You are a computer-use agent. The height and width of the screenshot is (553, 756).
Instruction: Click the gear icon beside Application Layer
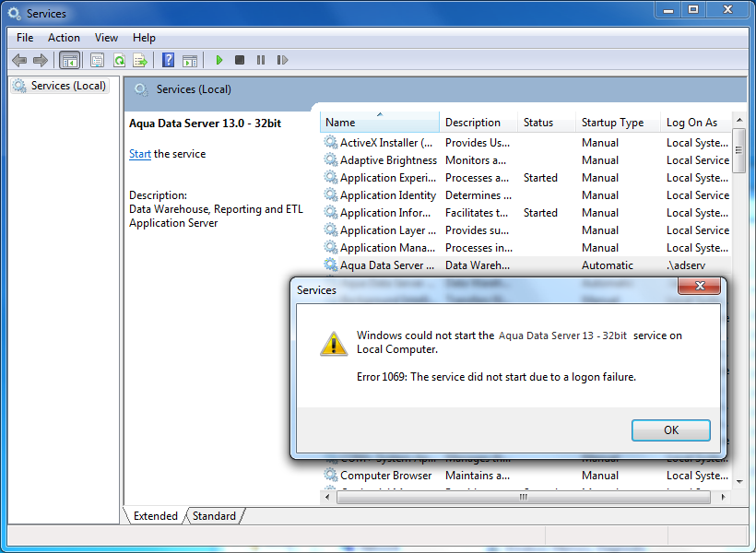point(330,230)
